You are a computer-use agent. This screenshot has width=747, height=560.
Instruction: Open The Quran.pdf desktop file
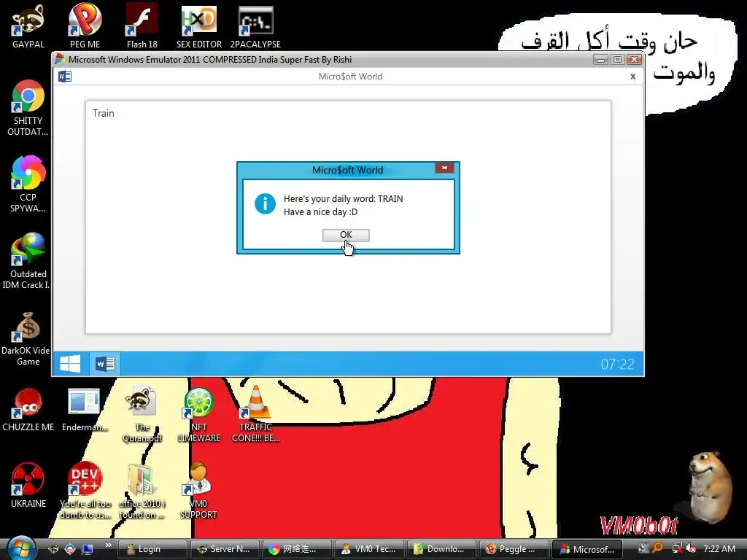click(x=142, y=414)
